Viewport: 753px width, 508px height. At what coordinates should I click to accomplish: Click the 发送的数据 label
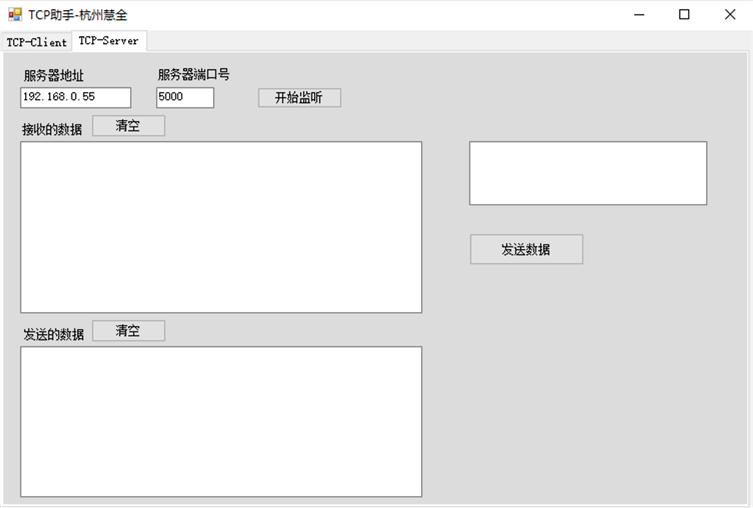pos(53,334)
